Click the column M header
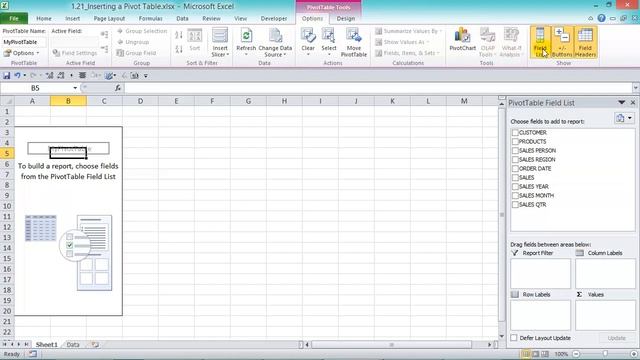 coord(464,101)
